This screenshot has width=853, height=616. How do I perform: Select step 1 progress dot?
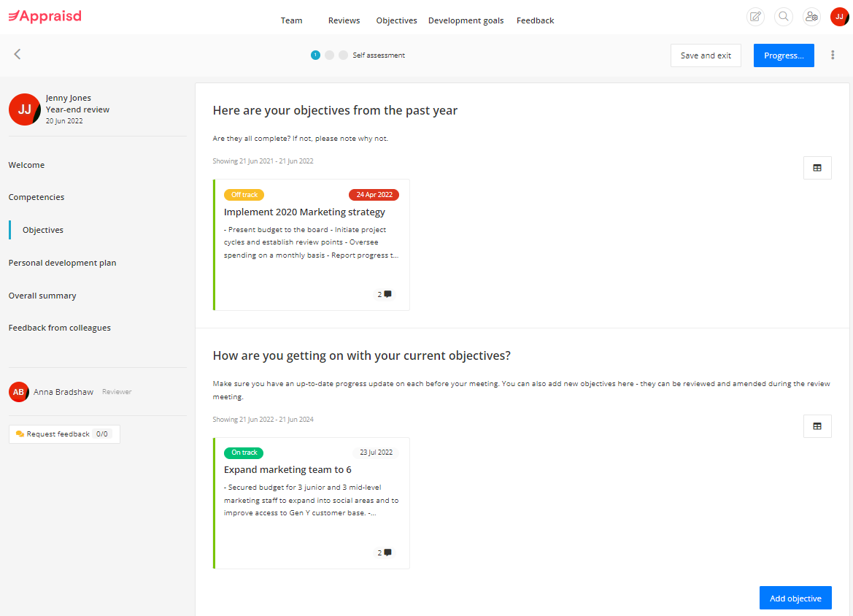tap(315, 55)
